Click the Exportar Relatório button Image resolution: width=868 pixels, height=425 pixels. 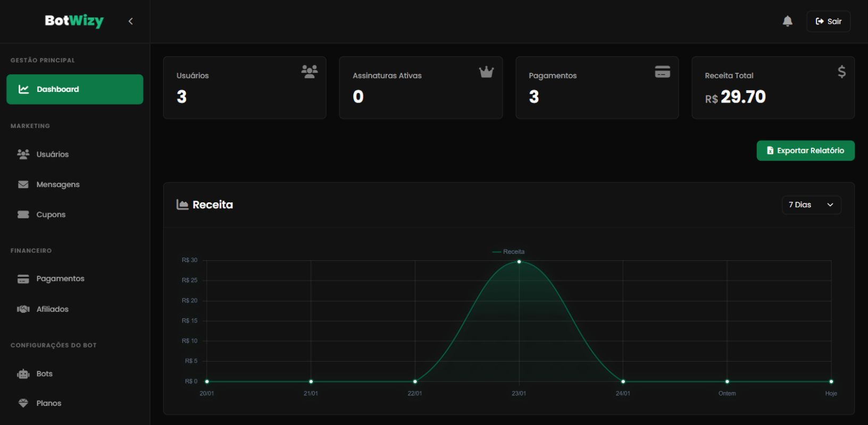pyautogui.click(x=805, y=150)
